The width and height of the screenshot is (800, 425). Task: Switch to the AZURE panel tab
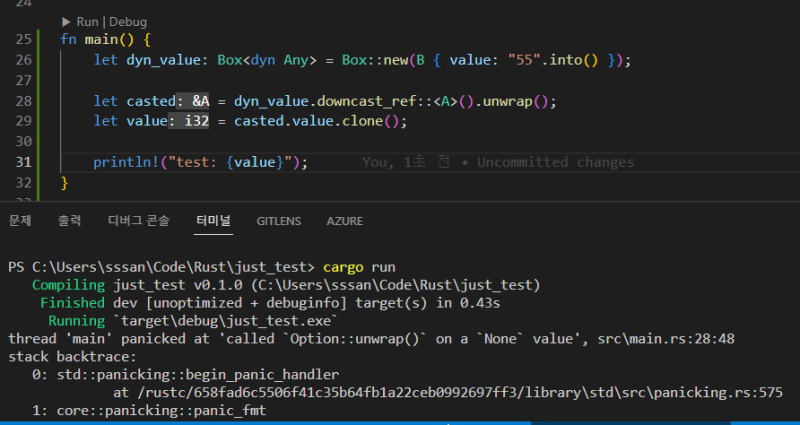pyautogui.click(x=344, y=220)
